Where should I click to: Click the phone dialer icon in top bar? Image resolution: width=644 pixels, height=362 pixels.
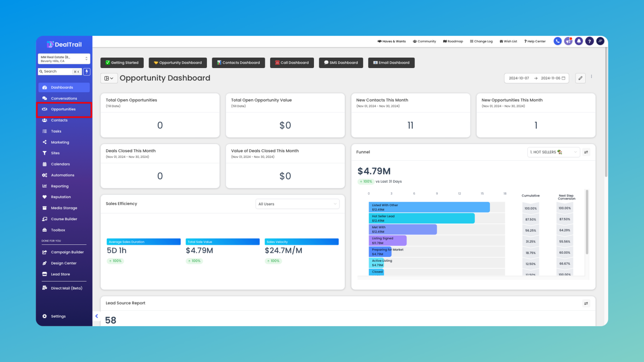[x=558, y=41]
